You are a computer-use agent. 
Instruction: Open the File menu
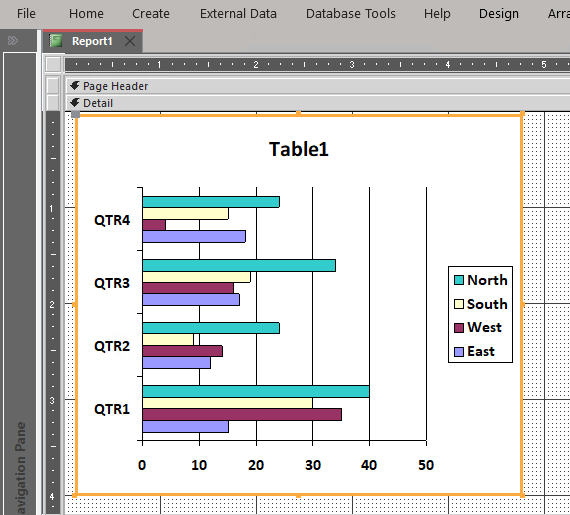26,14
